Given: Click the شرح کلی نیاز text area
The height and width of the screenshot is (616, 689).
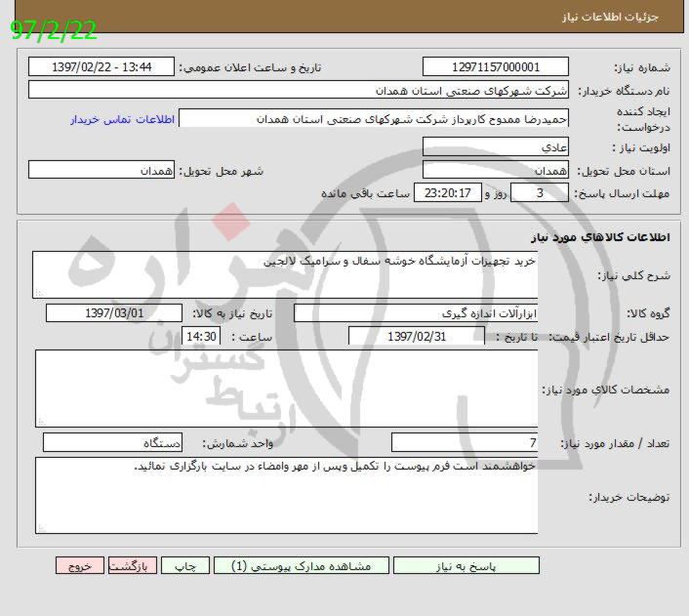Looking at the screenshot, I should (x=285, y=274).
